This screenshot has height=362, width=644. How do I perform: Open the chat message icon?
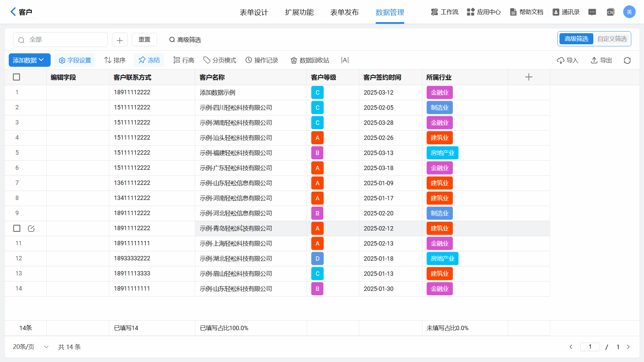coord(592,12)
